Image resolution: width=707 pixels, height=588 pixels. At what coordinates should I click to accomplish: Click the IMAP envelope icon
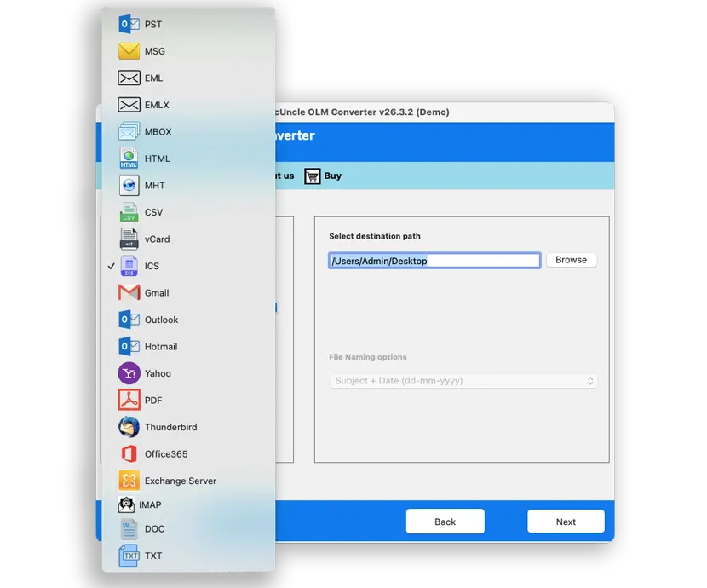[x=126, y=504]
